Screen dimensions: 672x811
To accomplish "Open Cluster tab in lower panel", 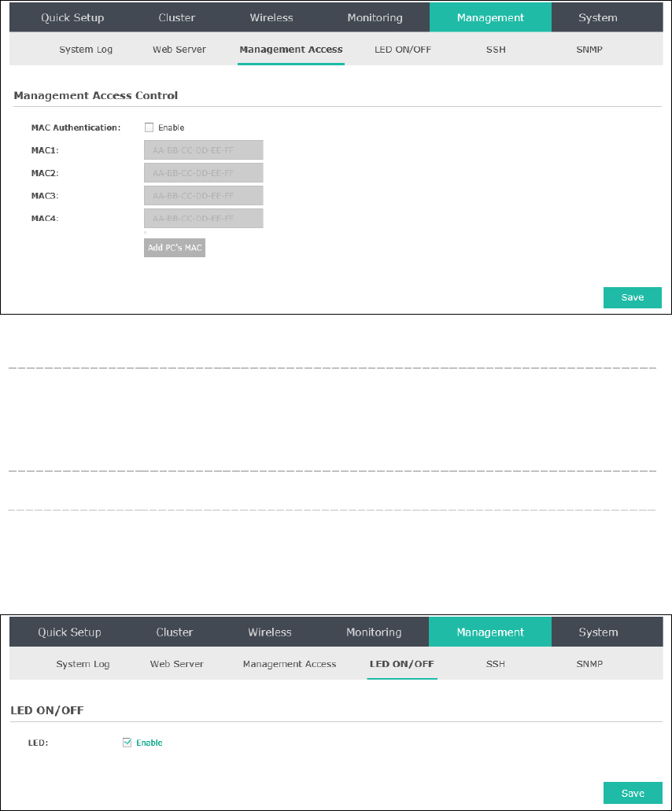I will (175, 632).
